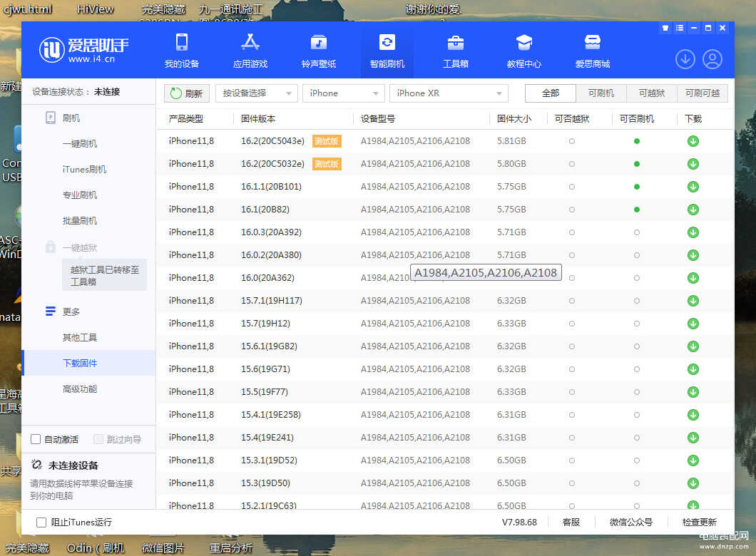756x556 pixels.
Task: Download firmware 16.2(20C5032e)
Action: pyautogui.click(x=693, y=164)
